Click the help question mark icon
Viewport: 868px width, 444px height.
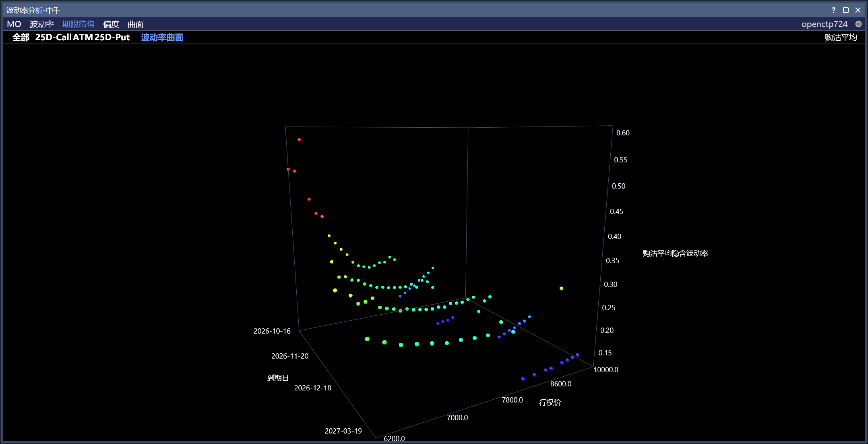click(x=833, y=10)
